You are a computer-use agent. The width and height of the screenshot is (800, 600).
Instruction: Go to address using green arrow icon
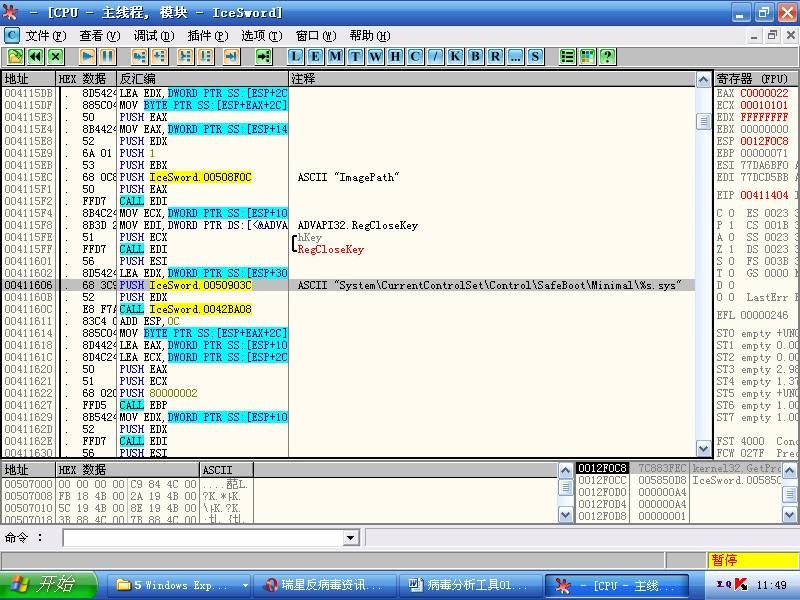pos(263,56)
